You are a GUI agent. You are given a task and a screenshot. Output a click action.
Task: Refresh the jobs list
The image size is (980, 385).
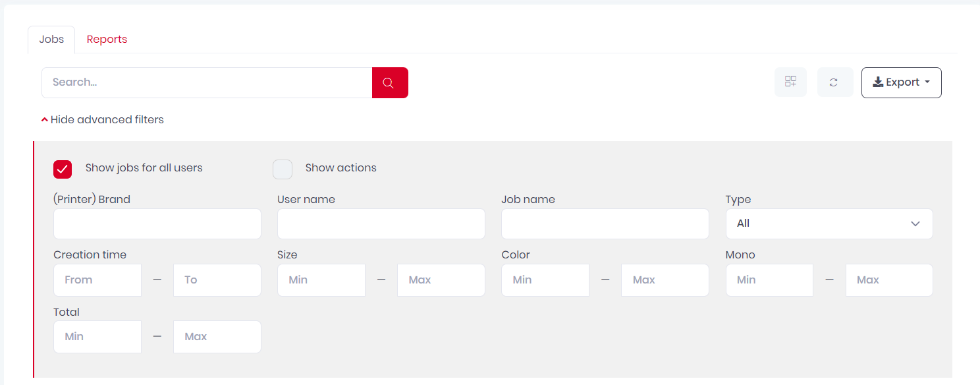(834, 82)
